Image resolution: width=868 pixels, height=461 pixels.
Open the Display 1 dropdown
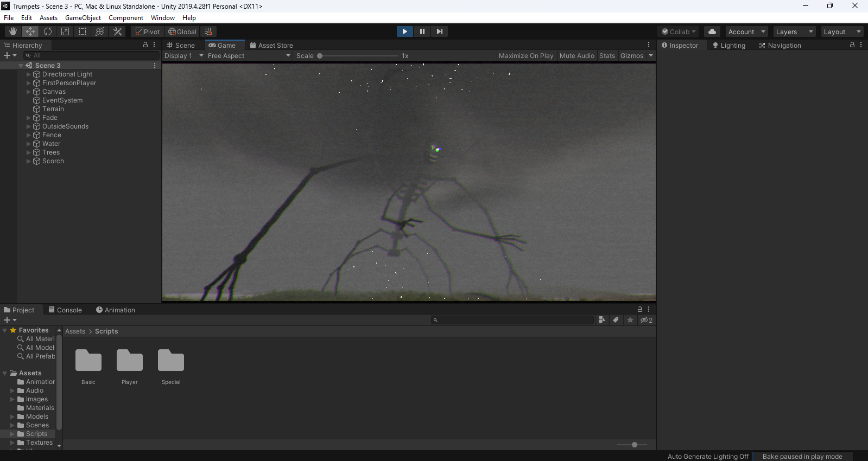click(184, 56)
